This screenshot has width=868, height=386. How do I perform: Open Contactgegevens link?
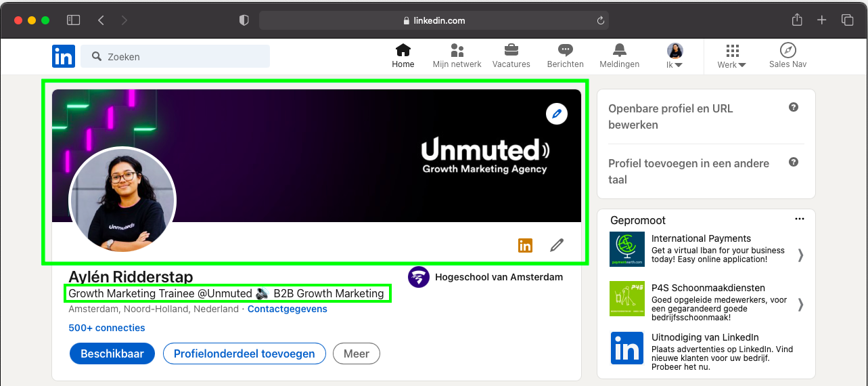[288, 309]
